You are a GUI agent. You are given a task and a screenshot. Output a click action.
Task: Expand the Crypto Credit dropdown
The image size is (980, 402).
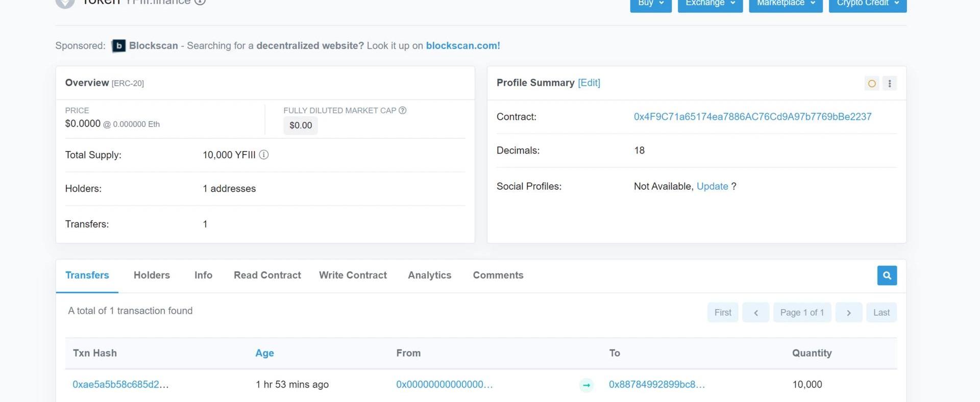tap(868, 4)
